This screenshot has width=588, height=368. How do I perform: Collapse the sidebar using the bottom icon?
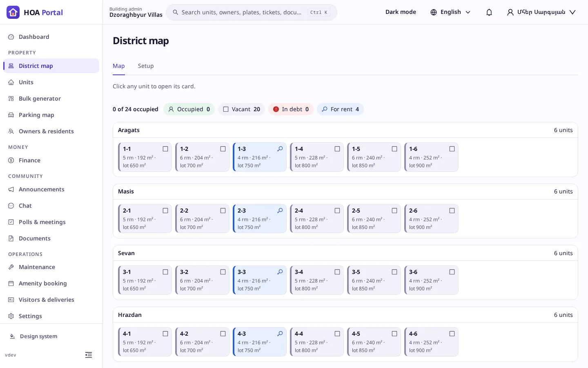[89, 355]
